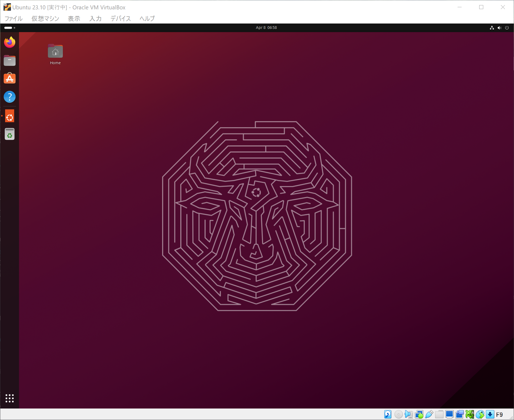The height and width of the screenshot is (420, 514).
Task: Click the recording status indicator icon
Action: pos(459,414)
